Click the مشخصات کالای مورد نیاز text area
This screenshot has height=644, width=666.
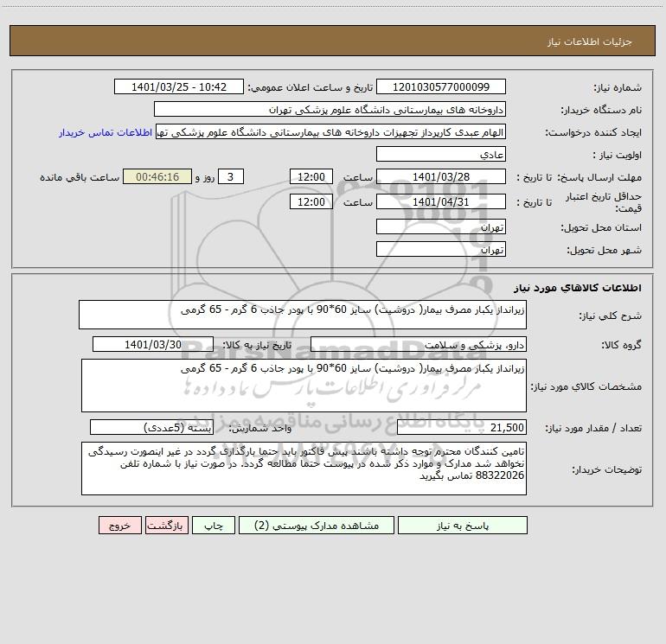[x=304, y=386]
